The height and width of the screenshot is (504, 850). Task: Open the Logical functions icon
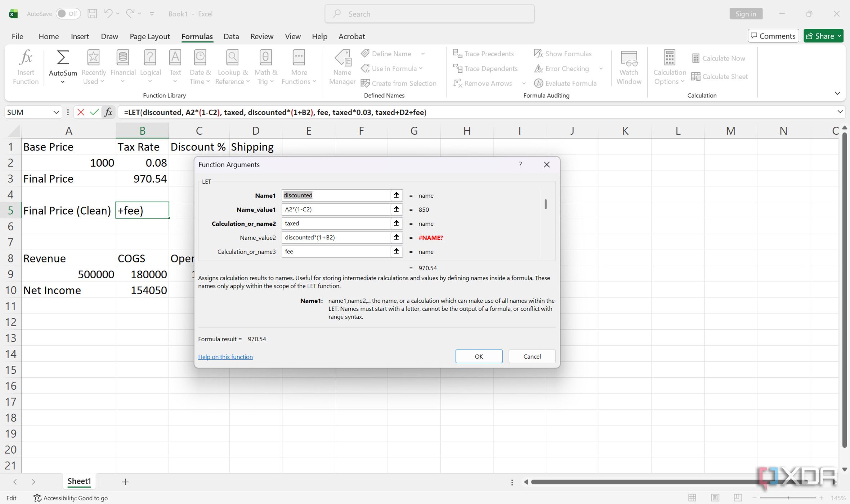pos(150,57)
